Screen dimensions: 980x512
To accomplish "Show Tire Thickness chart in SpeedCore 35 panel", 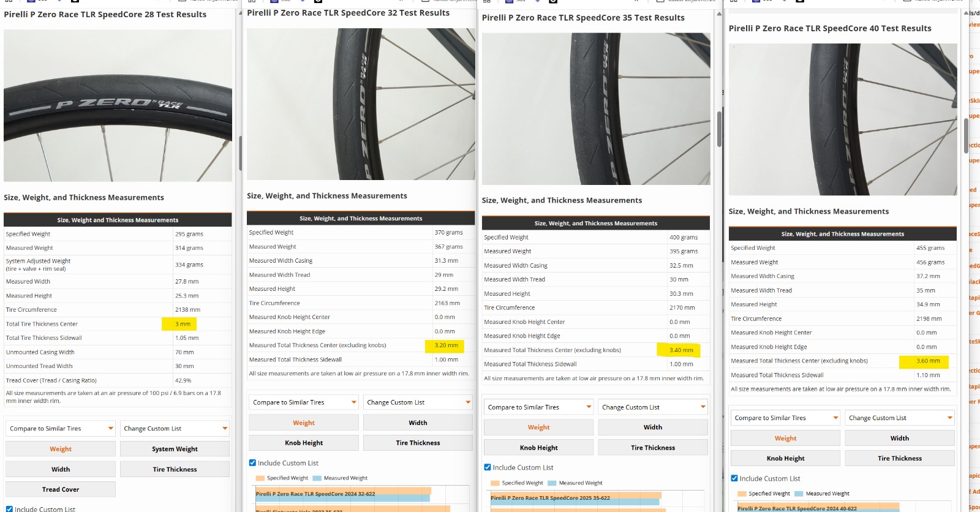I will click(x=652, y=448).
